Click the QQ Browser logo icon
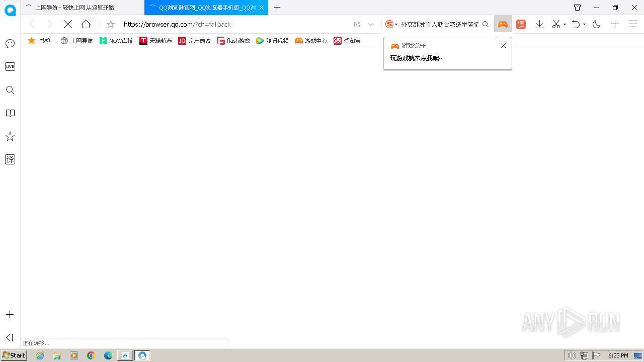This screenshot has height=362, width=644. pos(10,10)
